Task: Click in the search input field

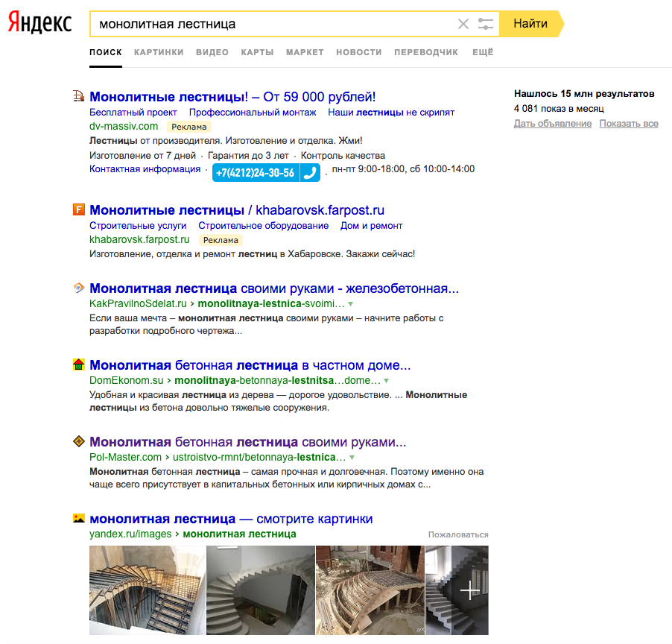Action: pos(272,24)
